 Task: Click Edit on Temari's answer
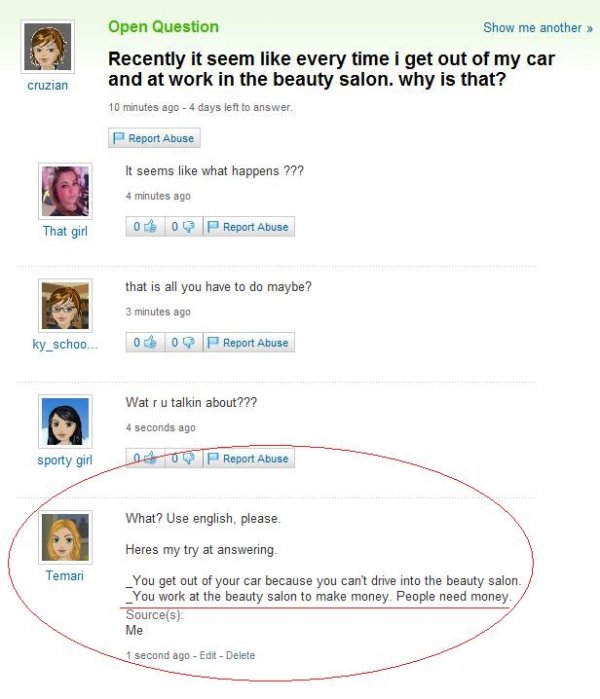[x=208, y=655]
